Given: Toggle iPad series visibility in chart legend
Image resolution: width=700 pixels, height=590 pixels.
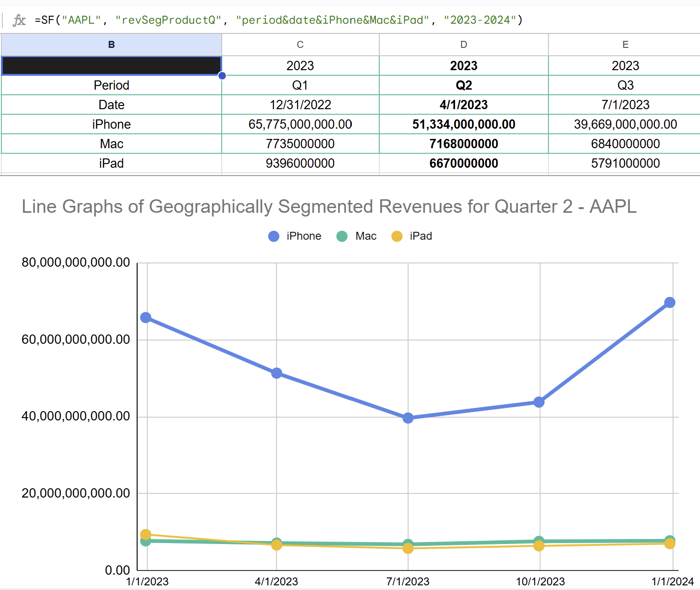Looking at the screenshot, I should [x=421, y=236].
